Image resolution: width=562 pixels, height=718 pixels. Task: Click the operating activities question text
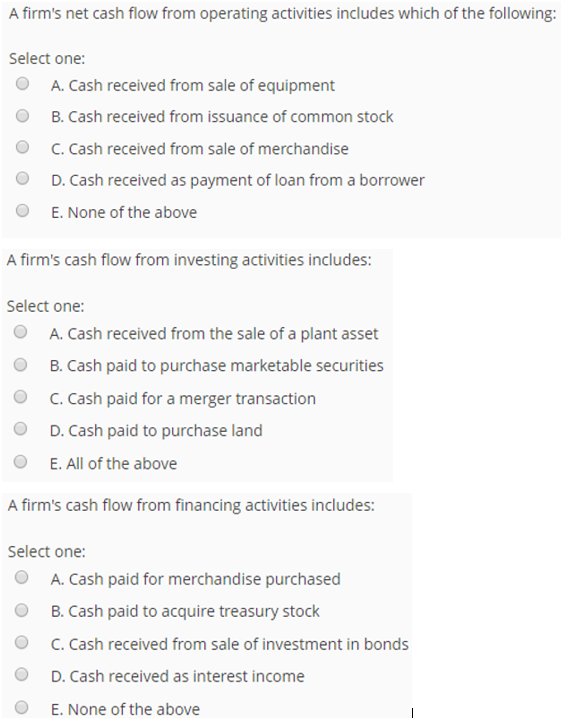282,14
